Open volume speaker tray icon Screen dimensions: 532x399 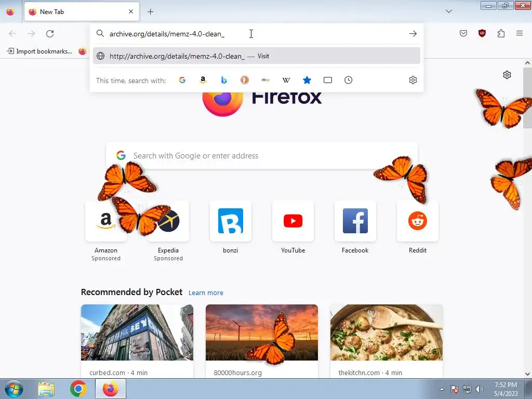pyautogui.click(x=480, y=389)
